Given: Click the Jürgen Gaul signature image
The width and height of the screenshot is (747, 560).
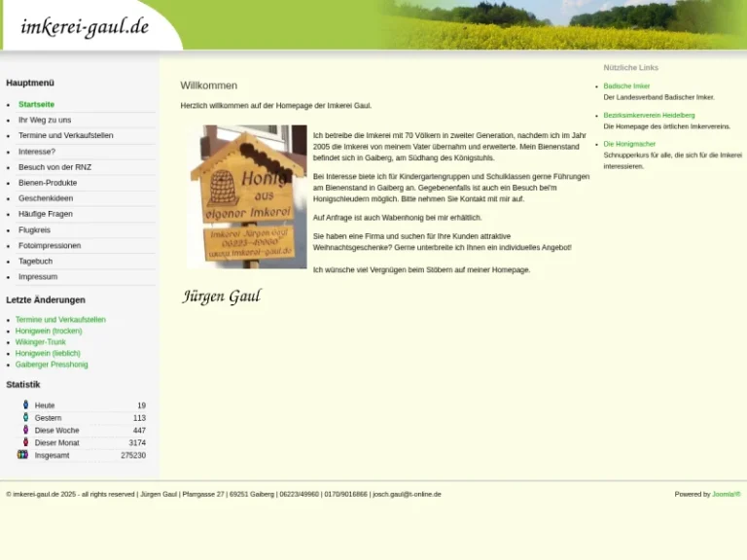Looking at the screenshot, I should coord(222,297).
